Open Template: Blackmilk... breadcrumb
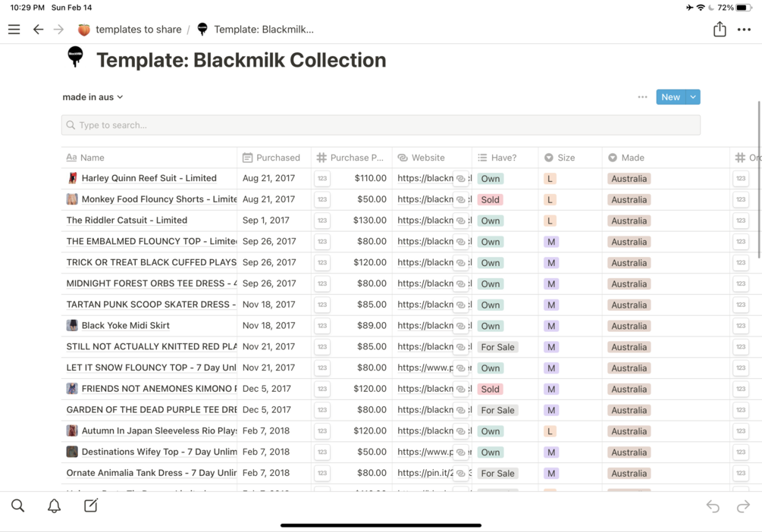The width and height of the screenshot is (762, 532). pyautogui.click(x=264, y=30)
